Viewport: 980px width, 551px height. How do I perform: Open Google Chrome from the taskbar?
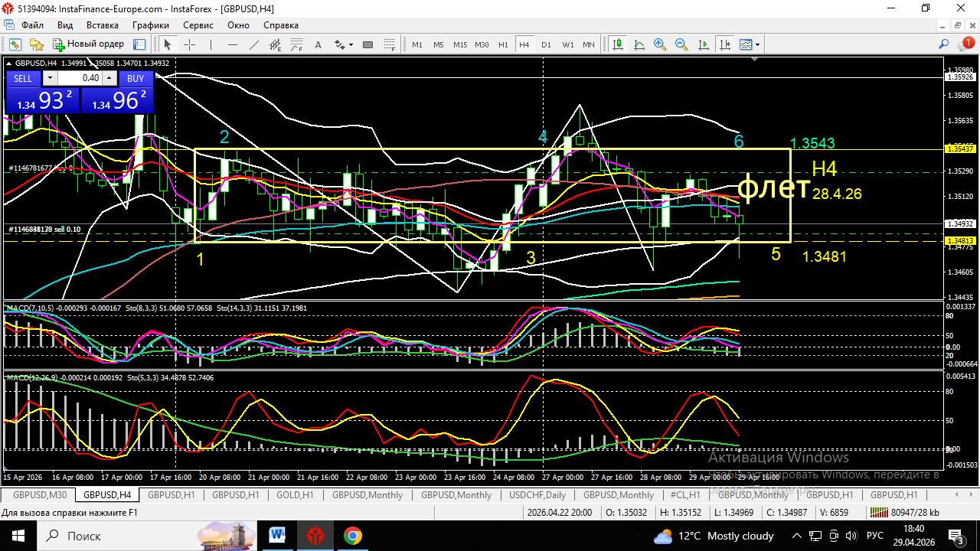pos(352,535)
